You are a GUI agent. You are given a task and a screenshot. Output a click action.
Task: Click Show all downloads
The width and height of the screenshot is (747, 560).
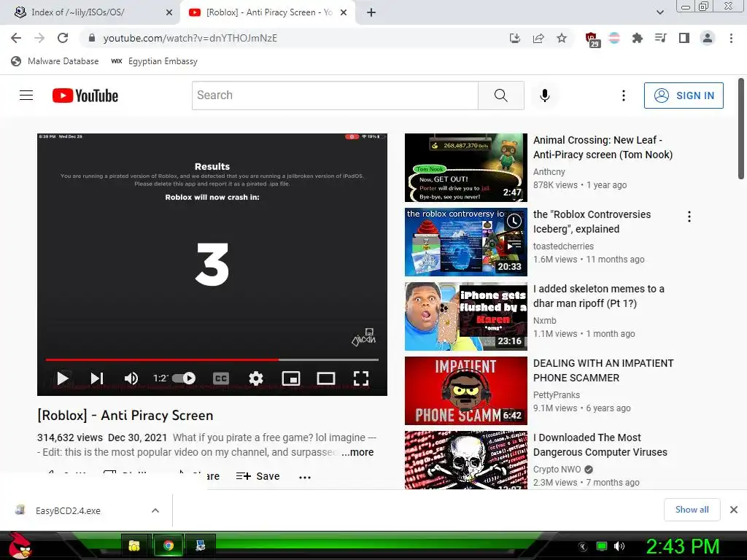[692, 510]
